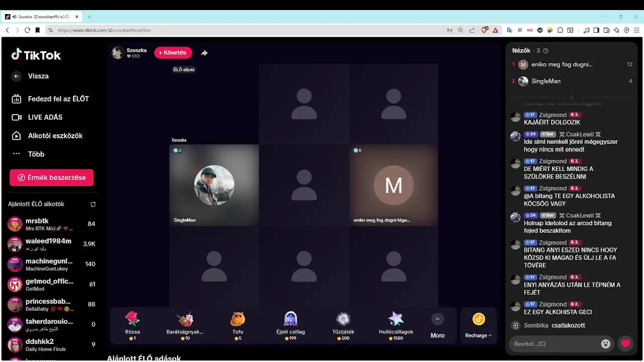Click browser back arrow
This screenshot has height=362, width=644.
7,30
